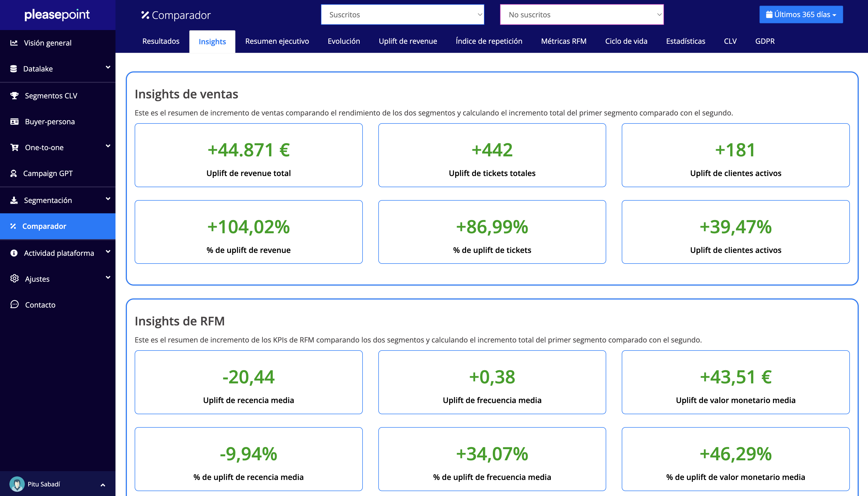This screenshot has width=868, height=496.
Task: Open the Suscritos segment dropdown
Action: point(402,15)
